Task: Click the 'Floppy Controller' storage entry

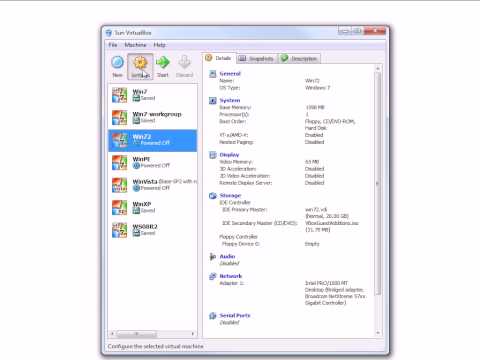Action: pyautogui.click(x=238, y=237)
